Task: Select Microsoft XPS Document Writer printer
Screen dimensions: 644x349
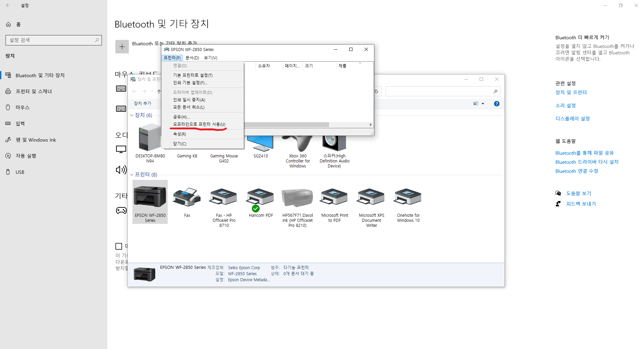Action: (371, 197)
